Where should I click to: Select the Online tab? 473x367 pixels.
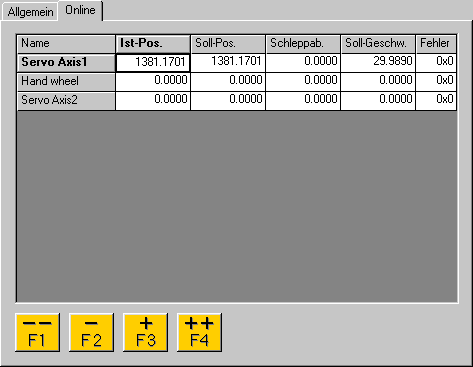tap(80, 11)
